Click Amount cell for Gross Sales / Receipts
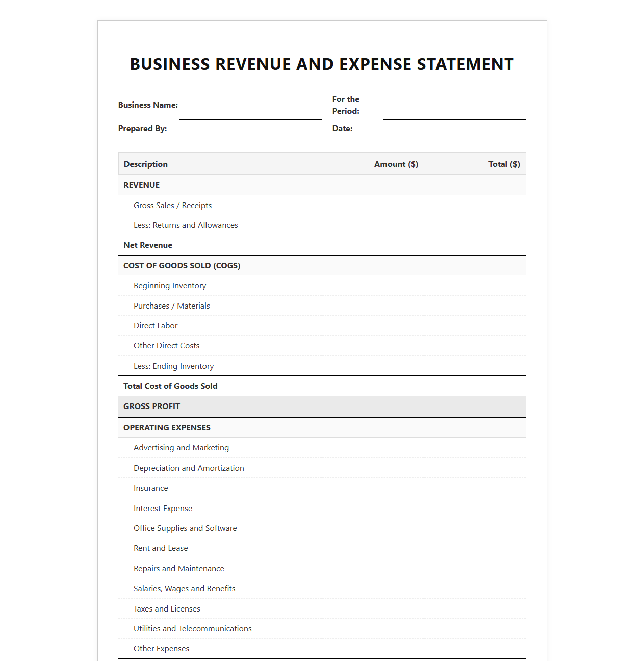 [x=373, y=206]
